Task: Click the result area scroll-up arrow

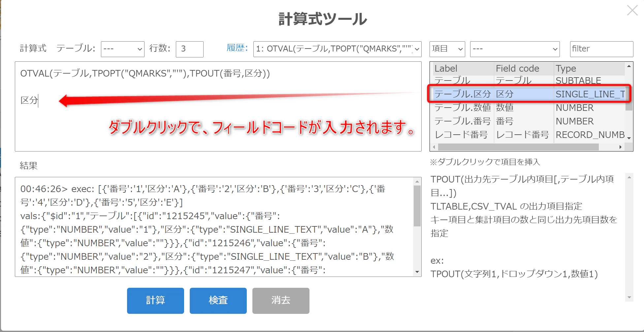Action: [417, 182]
